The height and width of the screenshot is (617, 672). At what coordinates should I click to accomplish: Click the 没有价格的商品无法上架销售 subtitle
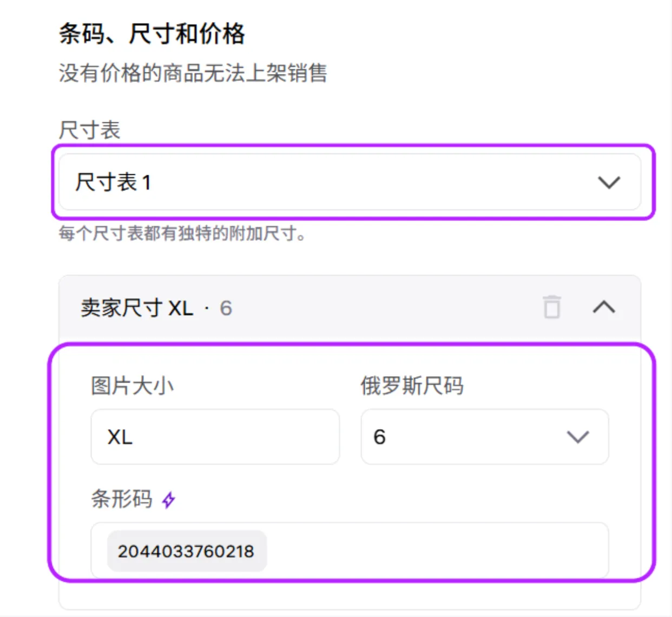[x=193, y=73]
